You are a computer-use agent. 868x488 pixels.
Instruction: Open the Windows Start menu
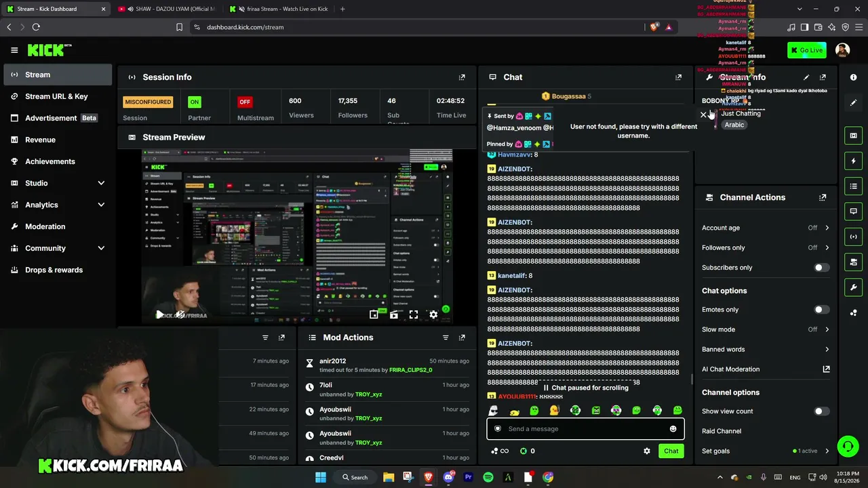pos(321,477)
